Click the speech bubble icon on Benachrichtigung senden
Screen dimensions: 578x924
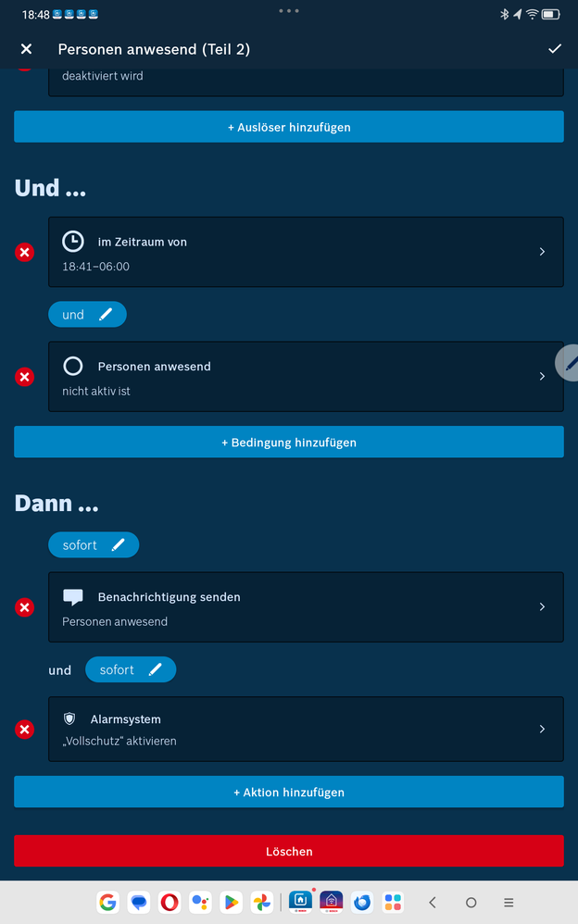(x=73, y=595)
